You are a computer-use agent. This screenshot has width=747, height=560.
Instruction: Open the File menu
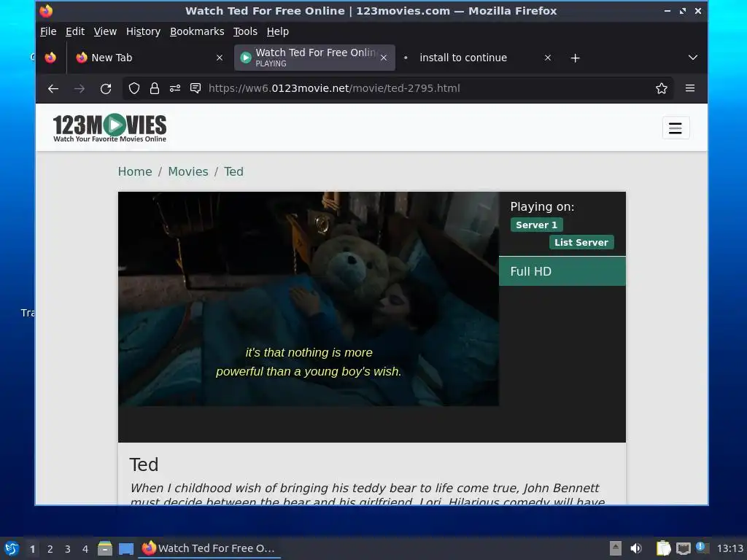point(48,31)
